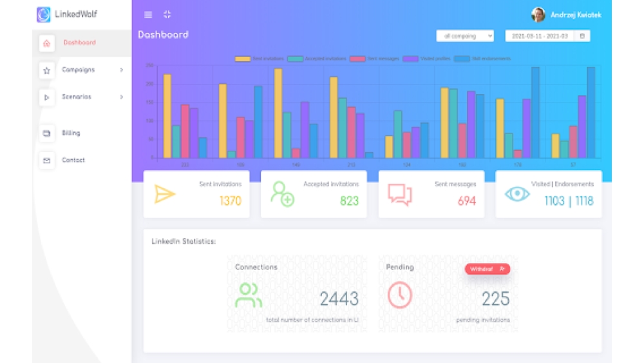This screenshot has height=363, width=644.
Task: Click the LinkedWolf logo icon
Action: point(44,14)
